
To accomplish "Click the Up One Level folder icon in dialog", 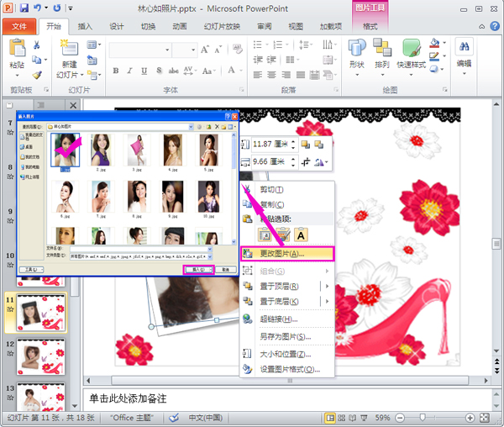I will [208, 127].
